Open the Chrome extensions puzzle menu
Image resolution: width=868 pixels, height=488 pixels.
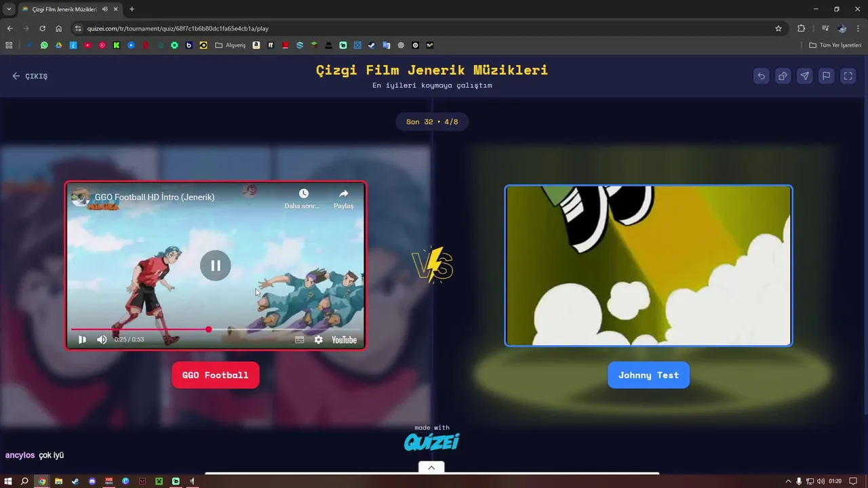(801, 28)
